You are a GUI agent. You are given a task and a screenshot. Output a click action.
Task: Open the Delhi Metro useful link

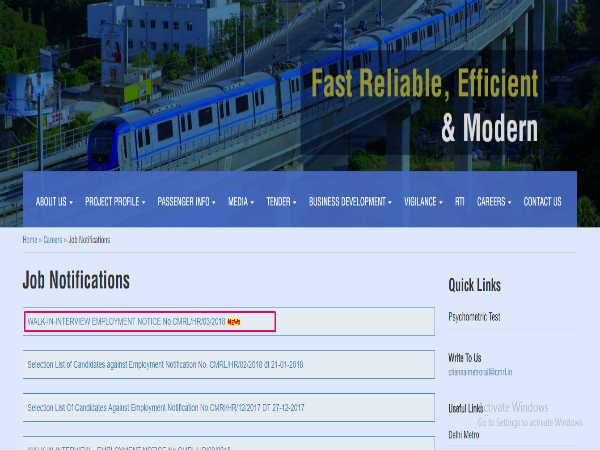pyautogui.click(x=463, y=435)
